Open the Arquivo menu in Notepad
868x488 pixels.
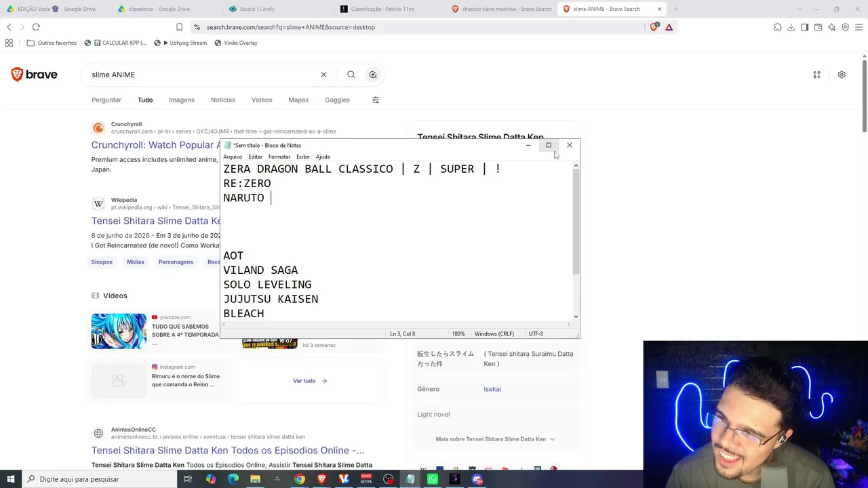[233, 157]
